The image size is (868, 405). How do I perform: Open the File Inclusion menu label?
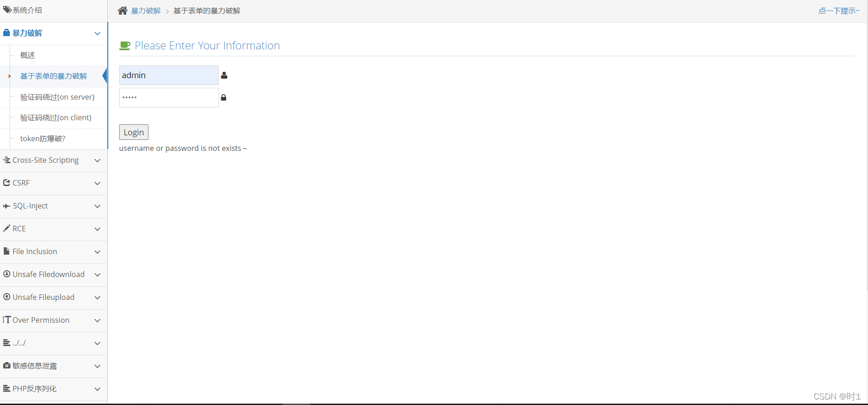point(35,251)
